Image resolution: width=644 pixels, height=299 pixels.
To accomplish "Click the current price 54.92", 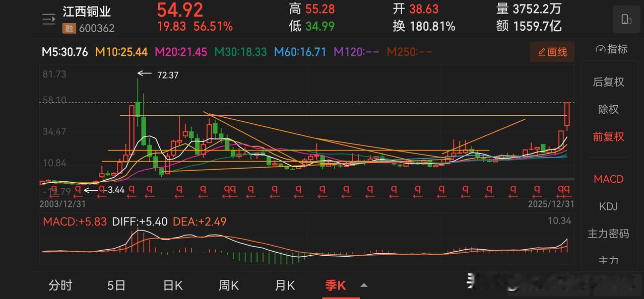I will [x=180, y=10].
